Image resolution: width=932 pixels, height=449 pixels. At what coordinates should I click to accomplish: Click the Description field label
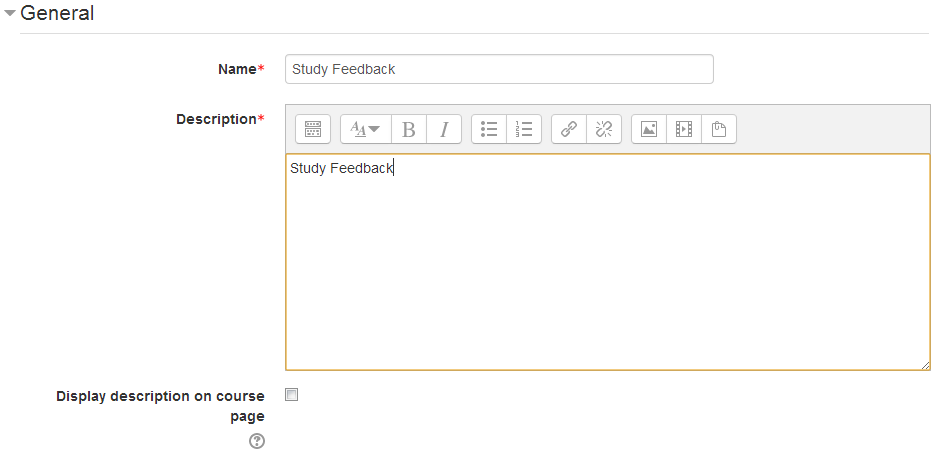coord(216,119)
